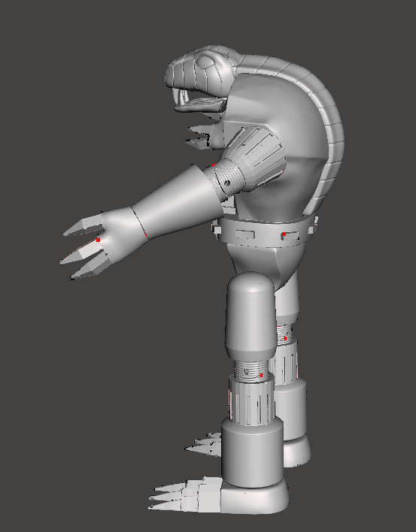Click the front leg's lower cylinder boot
416x532 pixels.
coord(252,453)
